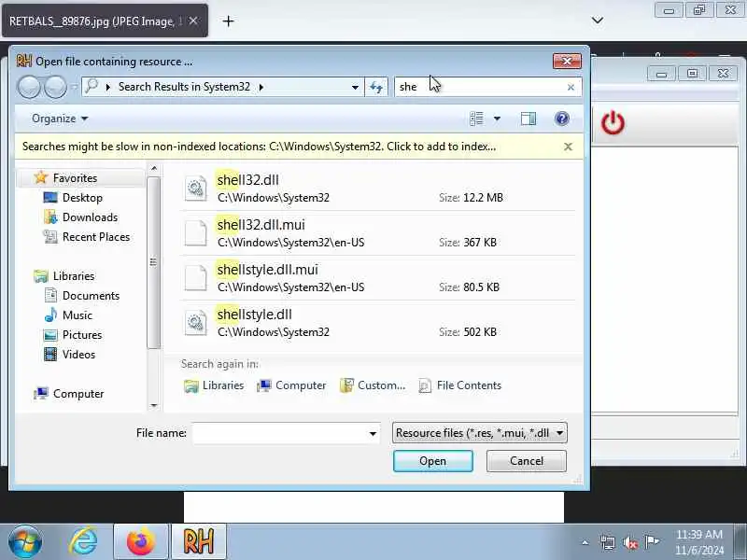Viewport: 747px width, 560px height.
Task: Toggle the preview pane
Action: point(529,119)
